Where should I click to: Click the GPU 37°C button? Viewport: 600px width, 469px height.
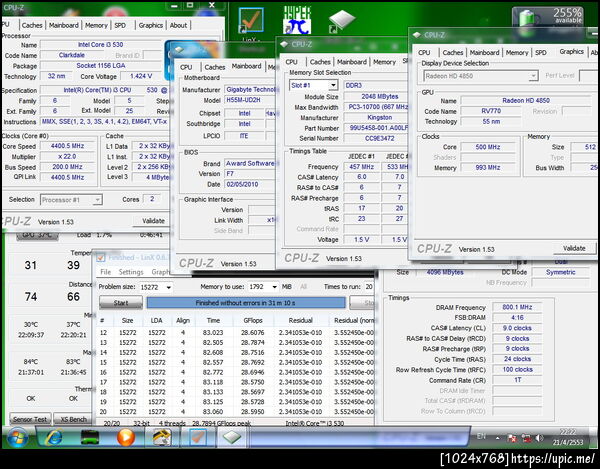coord(37,234)
